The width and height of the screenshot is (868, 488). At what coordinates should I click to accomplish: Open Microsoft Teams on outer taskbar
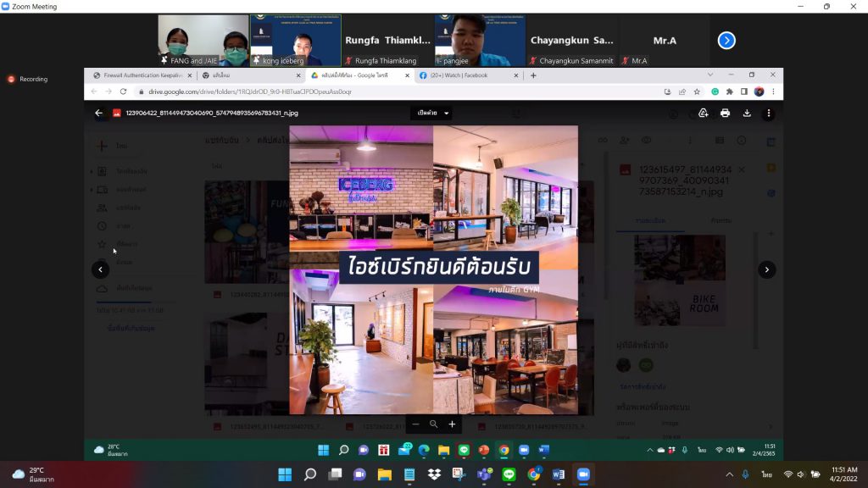(484, 474)
